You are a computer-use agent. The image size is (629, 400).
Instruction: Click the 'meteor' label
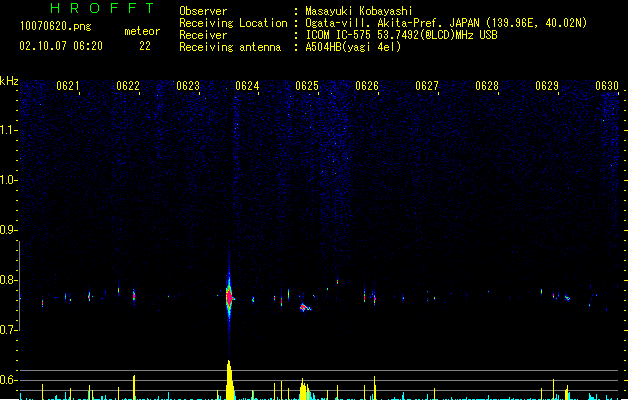tap(142, 31)
